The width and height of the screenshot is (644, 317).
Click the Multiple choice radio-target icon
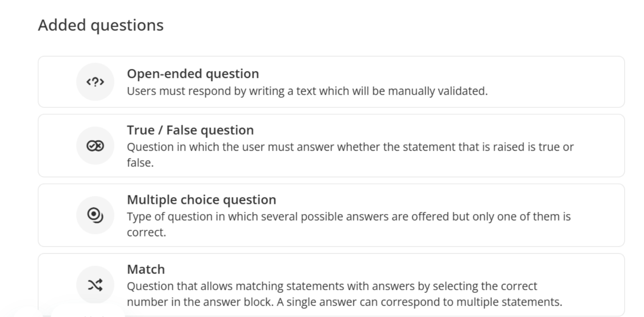click(x=95, y=215)
